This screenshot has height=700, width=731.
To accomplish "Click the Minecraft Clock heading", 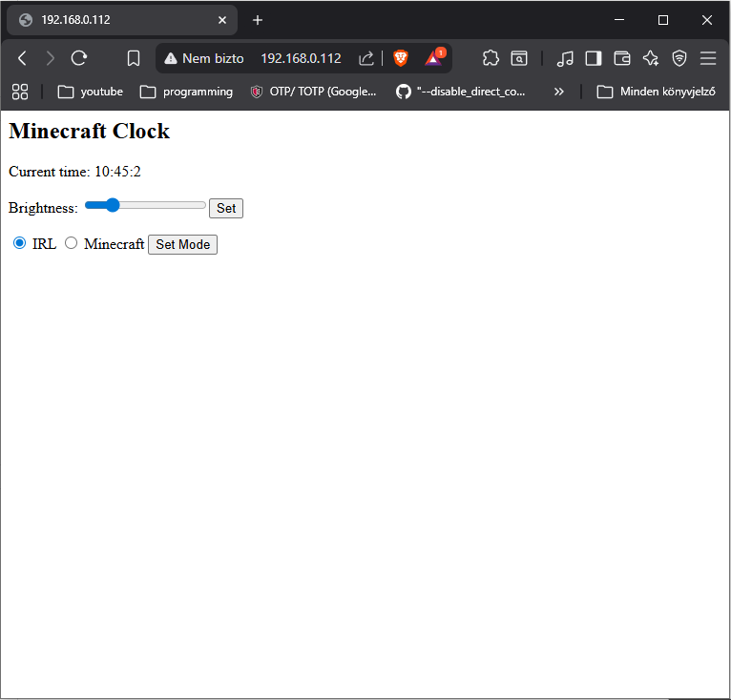I will pos(89,131).
